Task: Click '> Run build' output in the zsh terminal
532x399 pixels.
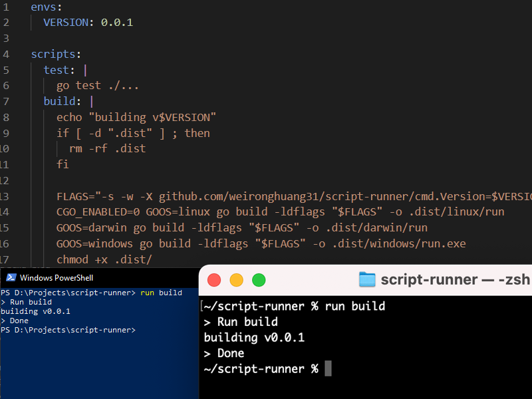Action: (x=241, y=322)
